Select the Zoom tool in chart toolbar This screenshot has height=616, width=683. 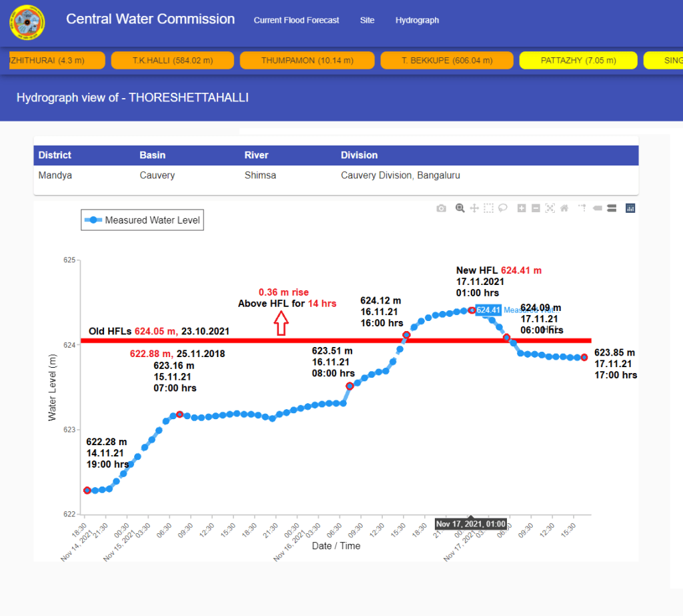tap(460, 208)
